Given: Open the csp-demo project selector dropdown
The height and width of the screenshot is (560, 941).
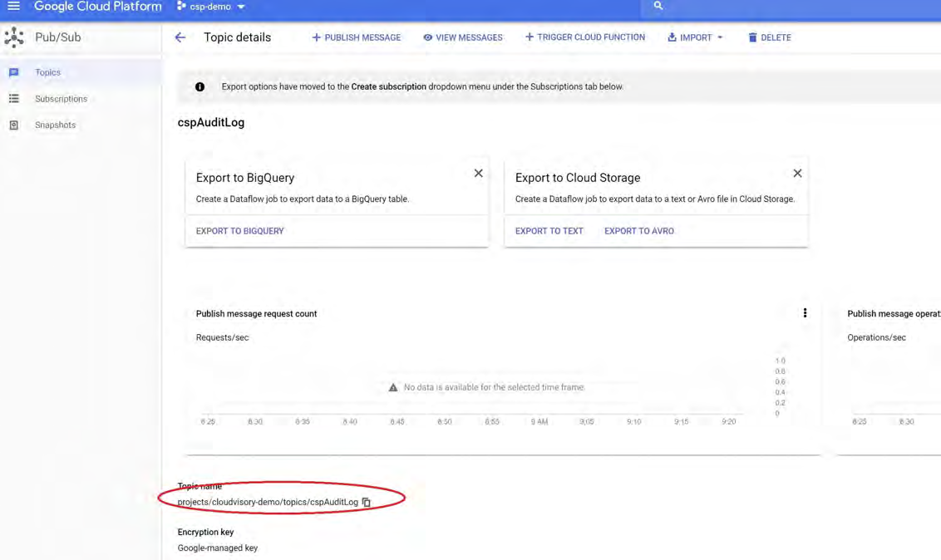Looking at the screenshot, I should 210,7.
